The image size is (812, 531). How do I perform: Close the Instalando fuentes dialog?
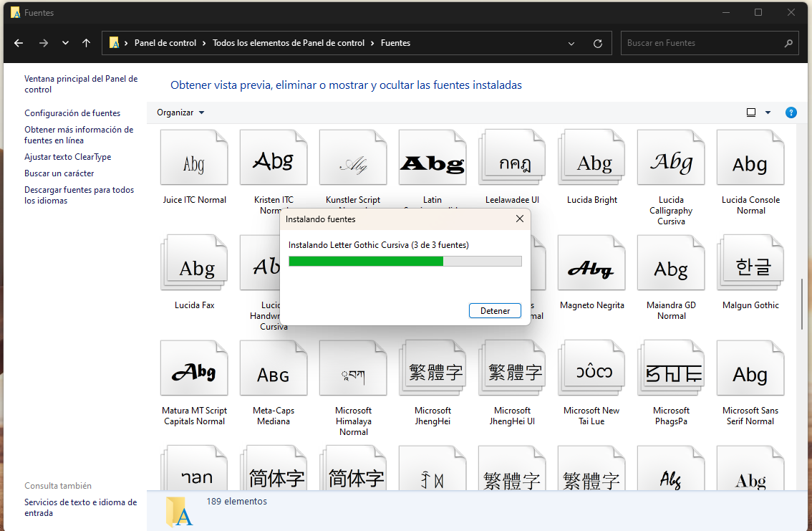pos(519,219)
